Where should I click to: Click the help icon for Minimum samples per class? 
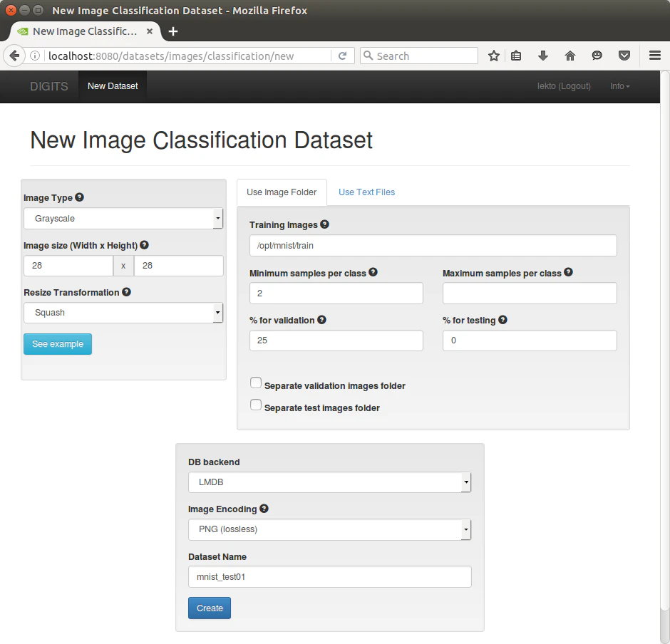pos(373,272)
